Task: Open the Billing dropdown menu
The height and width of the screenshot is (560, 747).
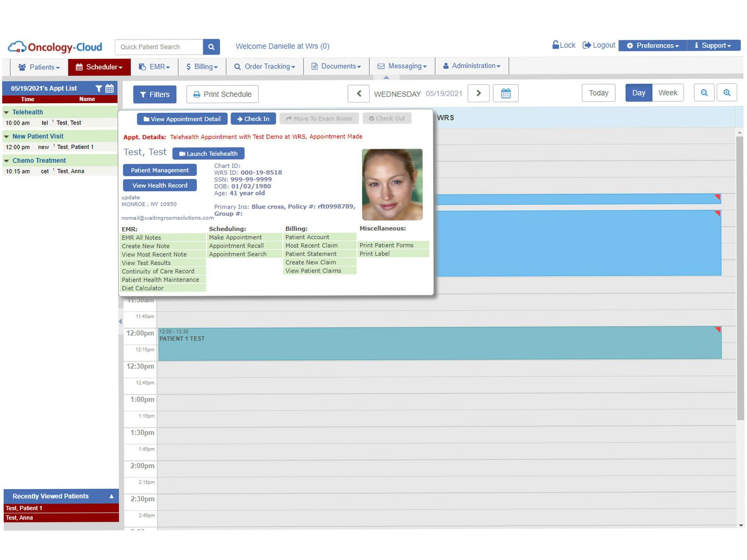Action: tap(202, 66)
